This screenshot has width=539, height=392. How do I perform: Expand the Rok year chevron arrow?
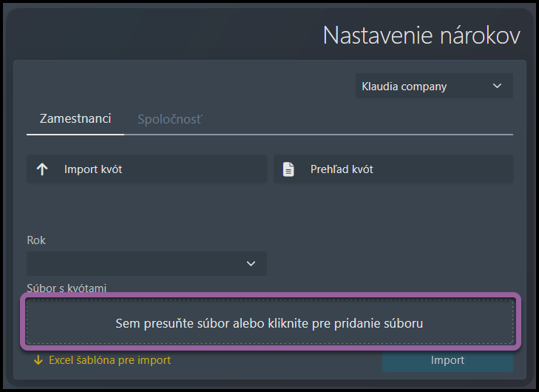pos(251,264)
